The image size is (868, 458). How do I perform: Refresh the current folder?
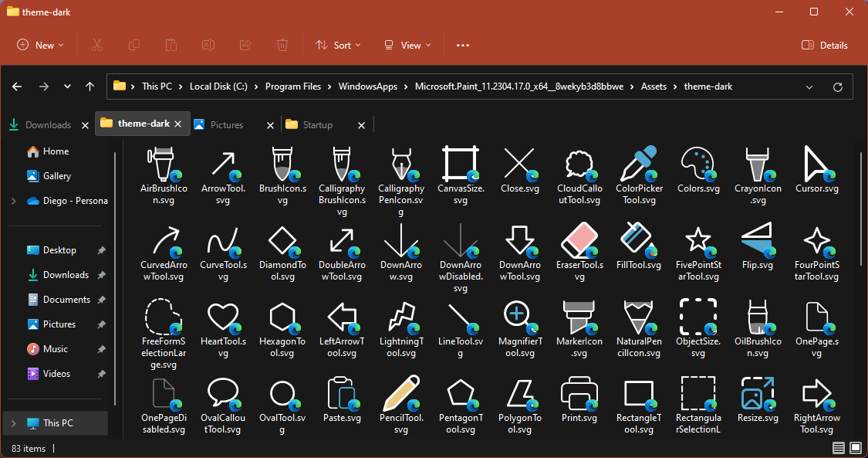[x=838, y=87]
